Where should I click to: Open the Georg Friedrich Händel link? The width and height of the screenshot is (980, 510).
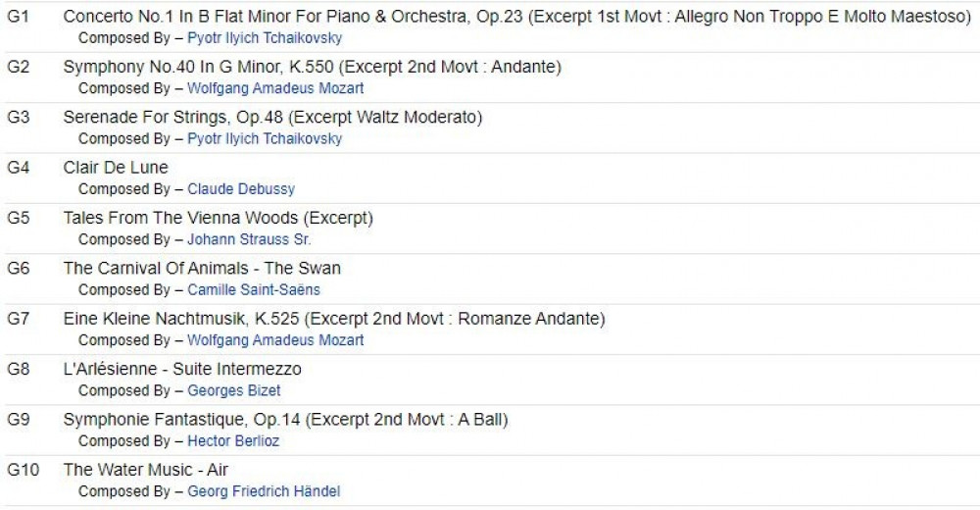[x=264, y=491]
